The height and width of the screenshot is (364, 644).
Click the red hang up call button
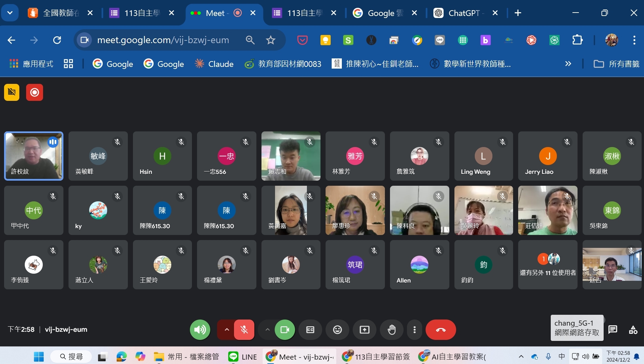point(441,329)
